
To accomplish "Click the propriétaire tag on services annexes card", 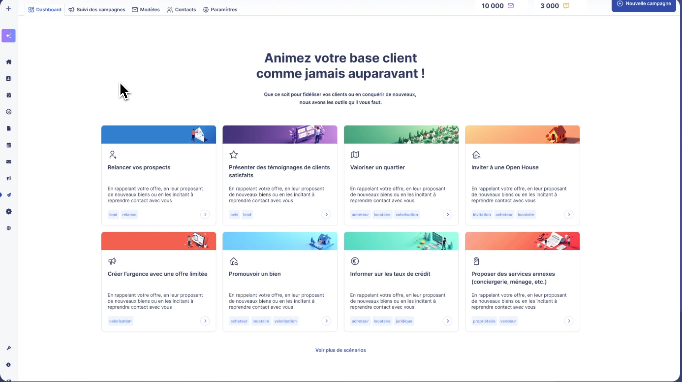I will [484, 321].
